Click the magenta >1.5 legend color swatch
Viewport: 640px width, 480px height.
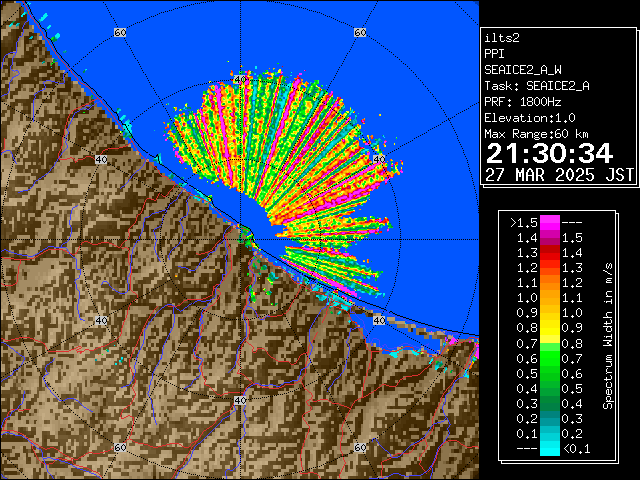550,223
